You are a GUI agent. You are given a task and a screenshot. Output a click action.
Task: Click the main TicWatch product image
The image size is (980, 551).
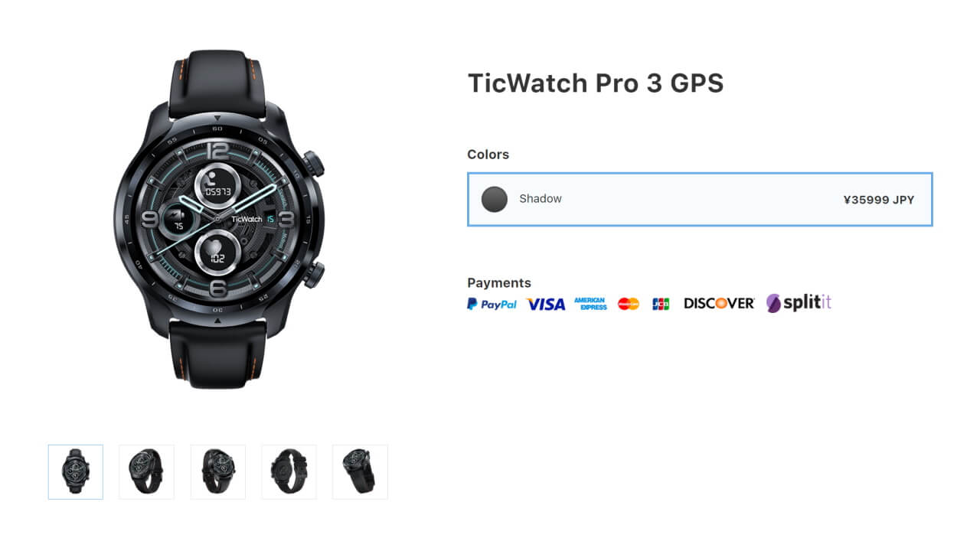pyautogui.click(x=218, y=220)
